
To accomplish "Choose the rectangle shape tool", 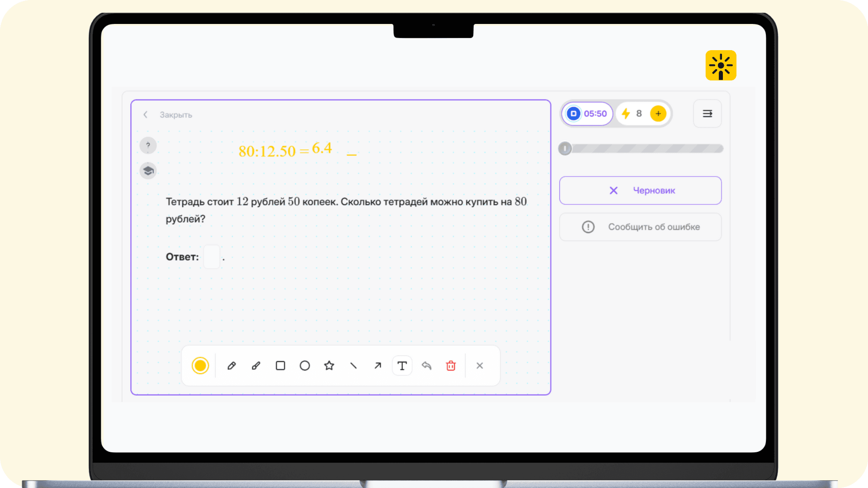I will coord(280,366).
